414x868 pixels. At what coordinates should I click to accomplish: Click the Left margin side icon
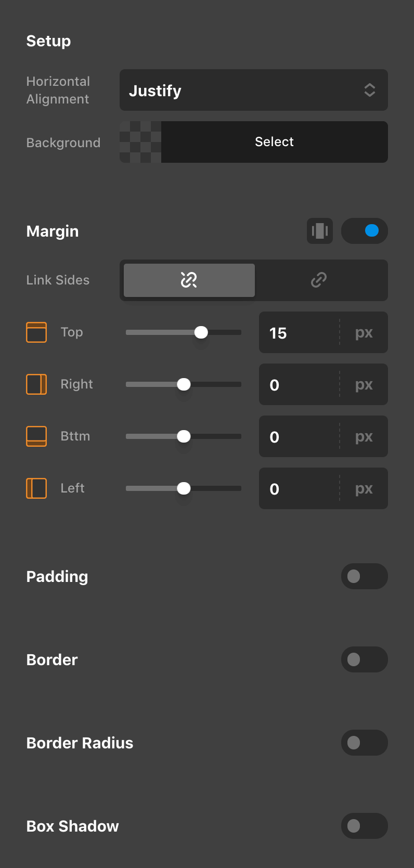click(36, 488)
